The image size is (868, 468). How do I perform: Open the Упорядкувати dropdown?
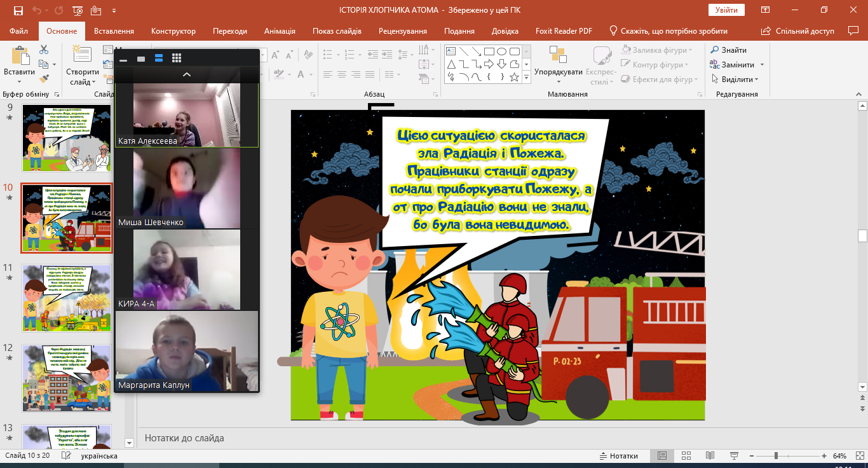coord(558,81)
